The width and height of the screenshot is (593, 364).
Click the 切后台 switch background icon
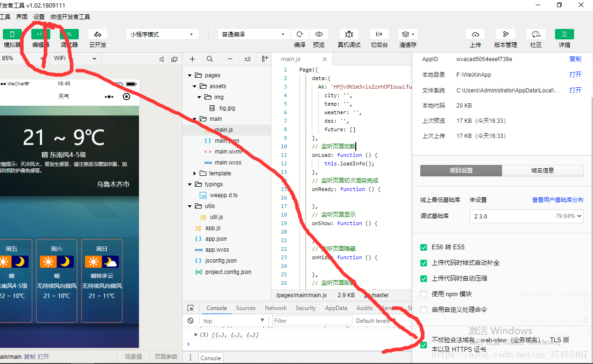[379, 34]
